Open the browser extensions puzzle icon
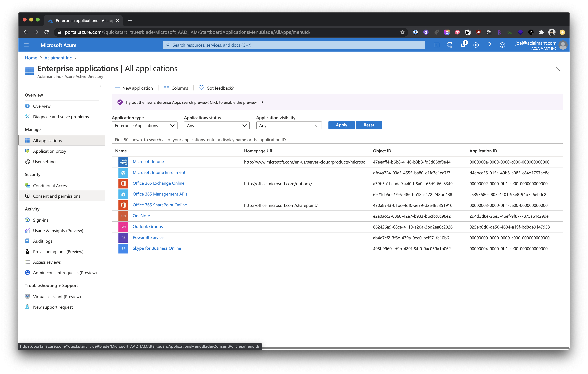588x374 pixels. [541, 32]
